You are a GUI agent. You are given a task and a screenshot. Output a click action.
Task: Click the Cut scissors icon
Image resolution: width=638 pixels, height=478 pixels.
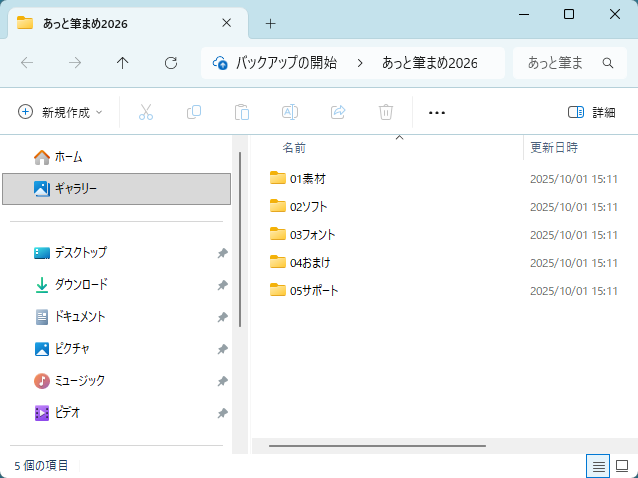tap(146, 113)
